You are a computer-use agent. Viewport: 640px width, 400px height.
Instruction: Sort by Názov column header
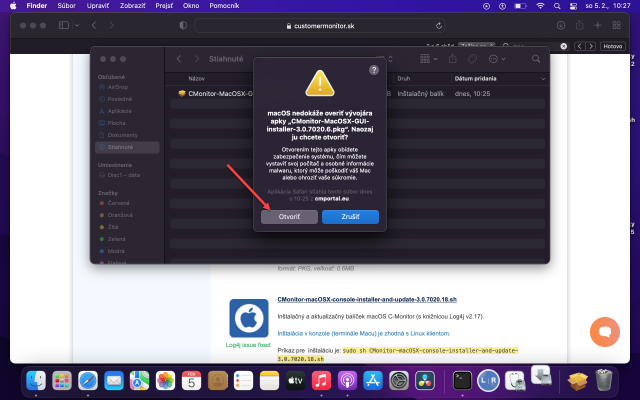196,78
